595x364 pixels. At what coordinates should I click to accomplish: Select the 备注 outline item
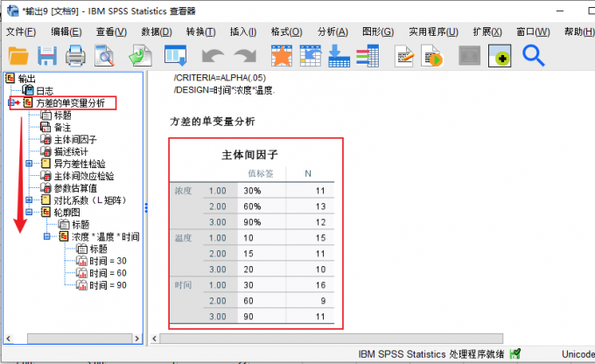(62, 127)
